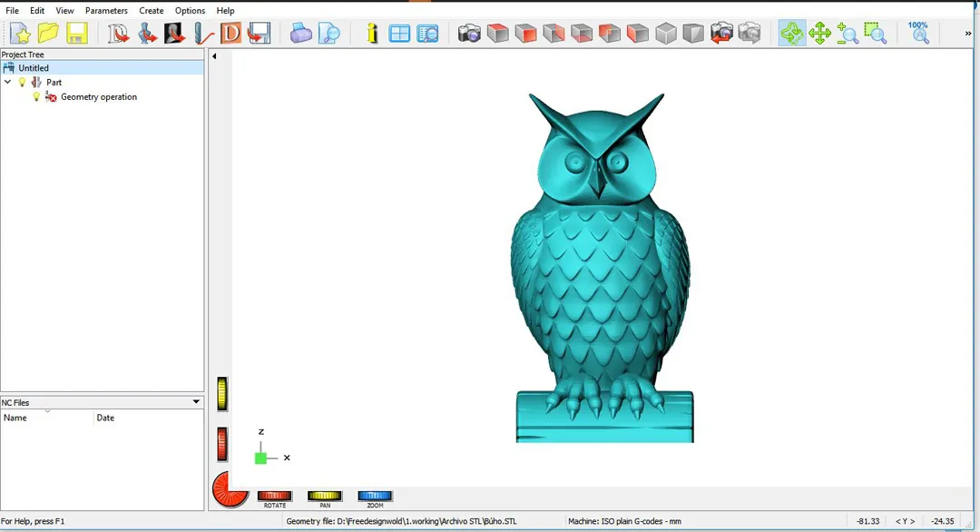
Task: Open print preview magnifier page icon
Action: tap(328, 33)
